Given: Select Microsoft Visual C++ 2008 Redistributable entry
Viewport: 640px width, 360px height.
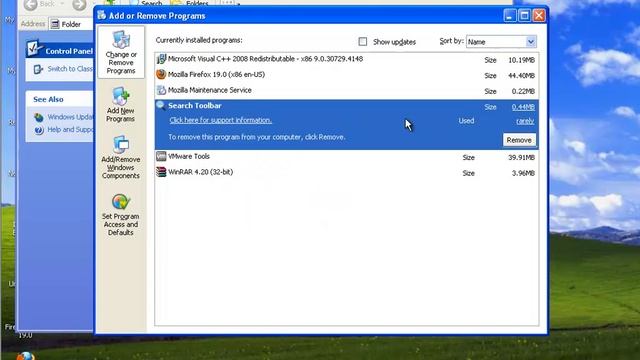Looking at the screenshot, I should click(x=347, y=60).
